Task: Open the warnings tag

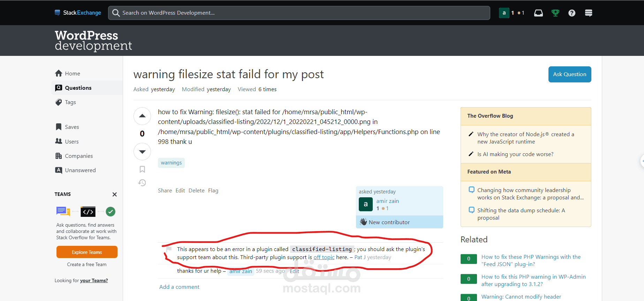Action: [171, 163]
